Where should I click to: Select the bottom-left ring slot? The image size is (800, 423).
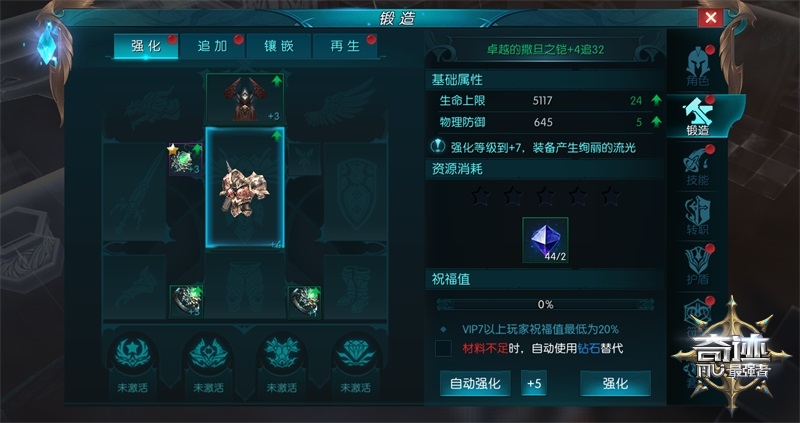(x=186, y=302)
